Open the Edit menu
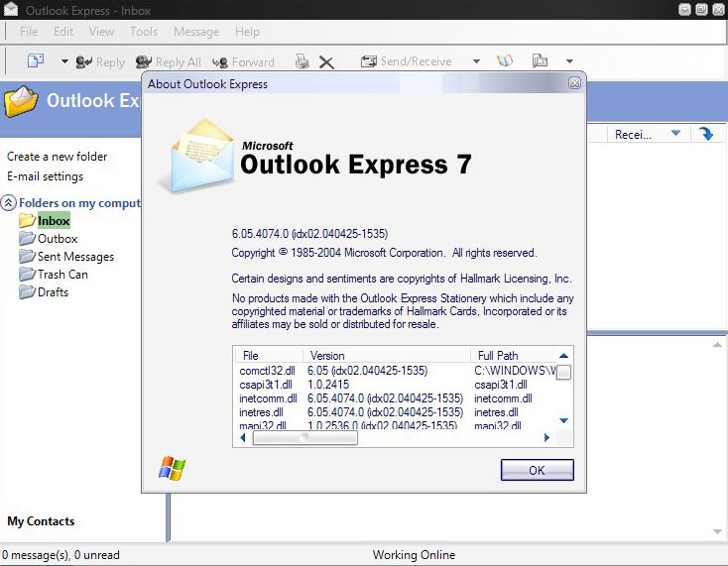Viewport: 728px width, 566px height. [63, 32]
